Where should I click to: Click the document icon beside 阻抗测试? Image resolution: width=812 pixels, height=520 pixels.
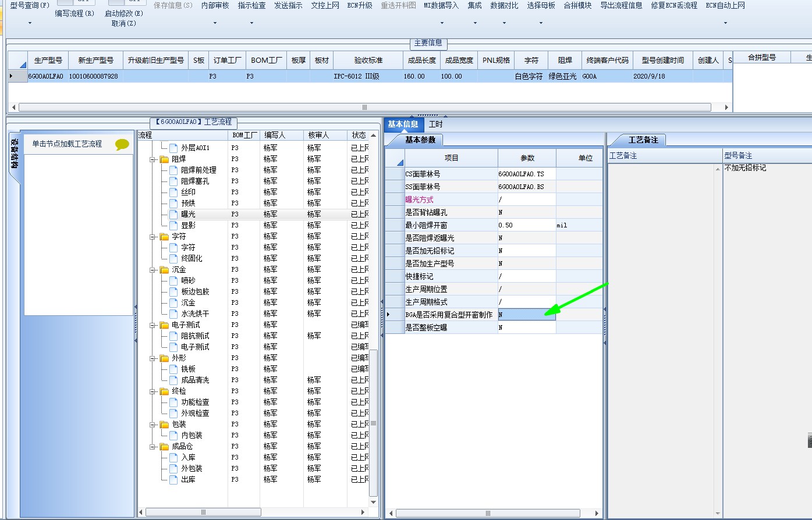point(173,336)
